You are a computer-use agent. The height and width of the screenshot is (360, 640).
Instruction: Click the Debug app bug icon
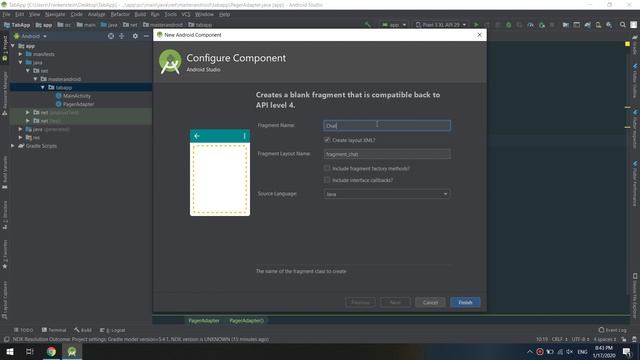[x=508, y=25]
